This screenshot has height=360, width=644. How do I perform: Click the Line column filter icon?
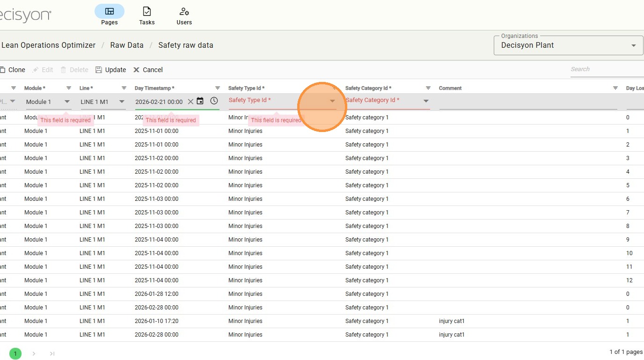pos(124,88)
